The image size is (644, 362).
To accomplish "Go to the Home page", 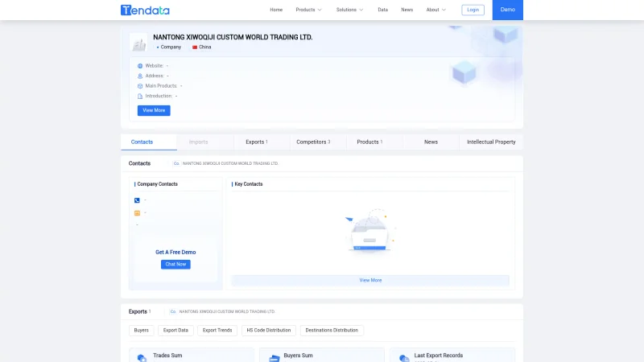I will coord(276,10).
